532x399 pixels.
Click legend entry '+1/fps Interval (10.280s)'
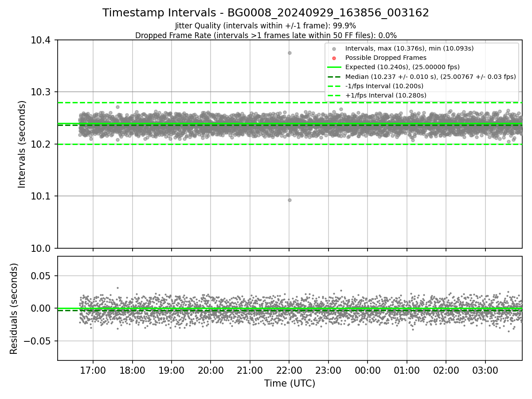386,95
